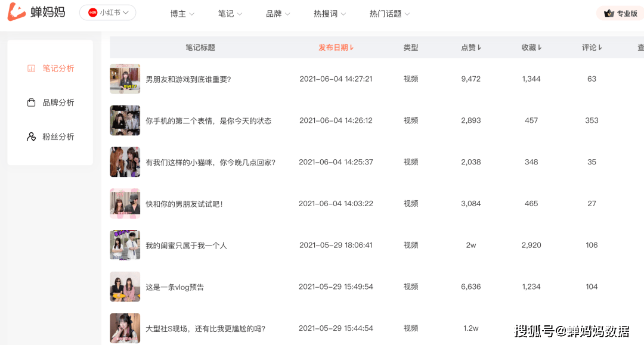644x345 pixels.
Task: Open note titled 我的闺蜜只属于我一个人
Action: tap(186, 245)
